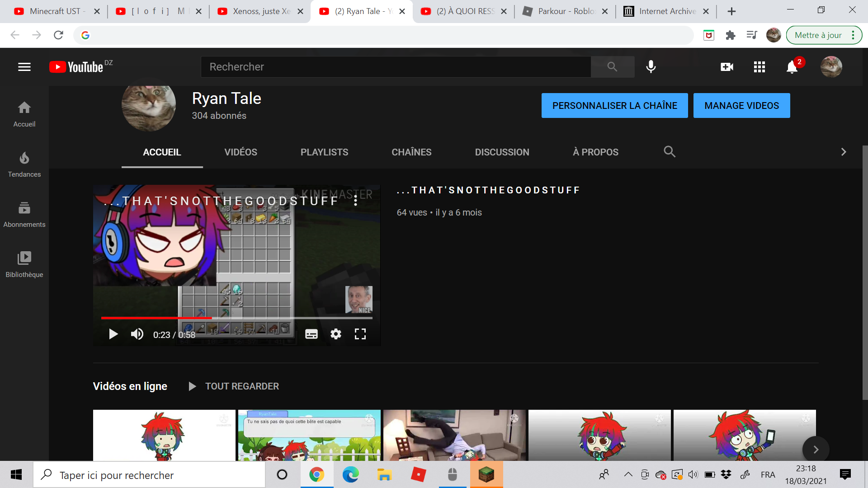The image size is (868, 488).
Task: Open the YouTube apps grid
Action: tap(759, 67)
